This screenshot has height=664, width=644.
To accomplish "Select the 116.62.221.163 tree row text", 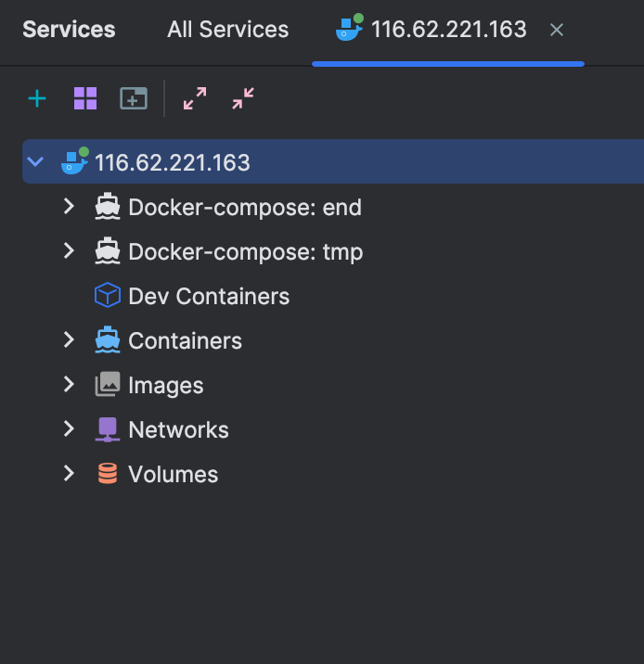I will point(173,162).
